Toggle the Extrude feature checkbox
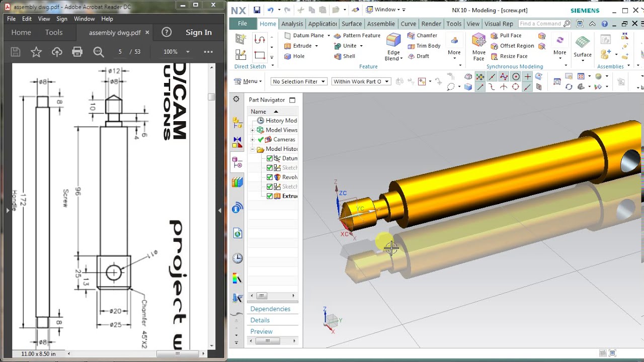This screenshot has width=644, height=362. click(x=270, y=196)
